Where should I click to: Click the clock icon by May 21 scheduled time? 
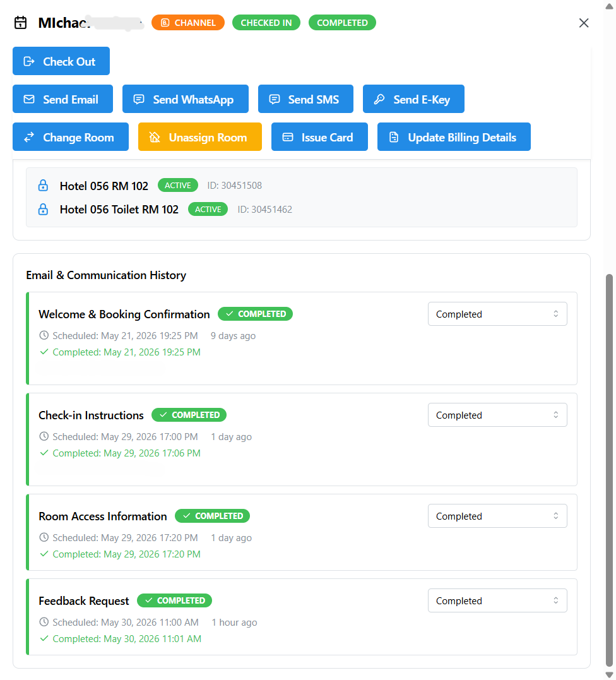44,335
